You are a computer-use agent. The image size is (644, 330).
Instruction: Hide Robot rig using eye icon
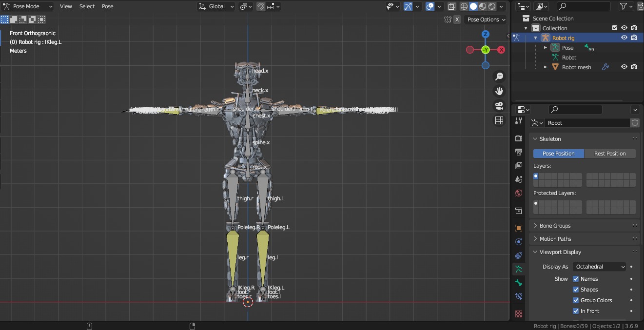(x=624, y=38)
